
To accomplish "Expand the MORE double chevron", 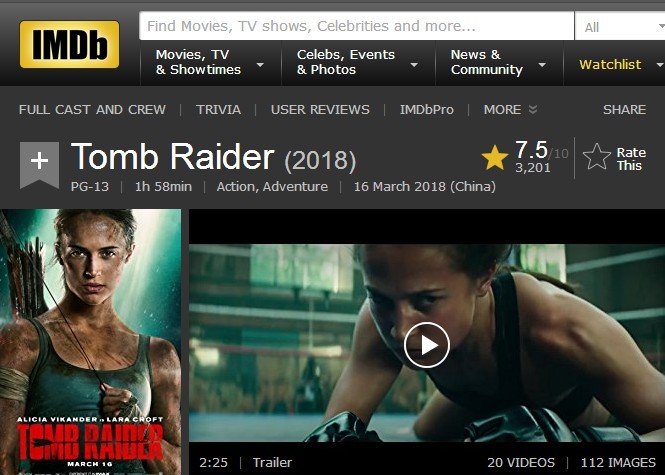I will tap(533, 109).
